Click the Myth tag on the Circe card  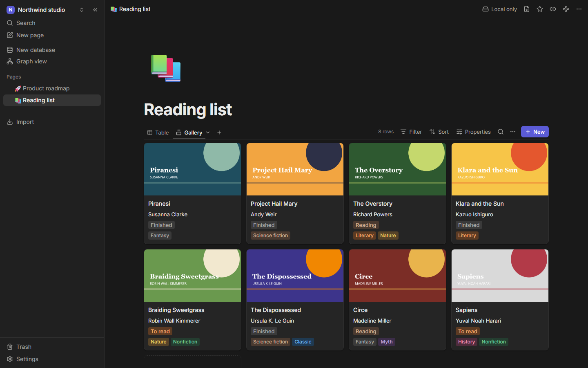tap(387, 342)
